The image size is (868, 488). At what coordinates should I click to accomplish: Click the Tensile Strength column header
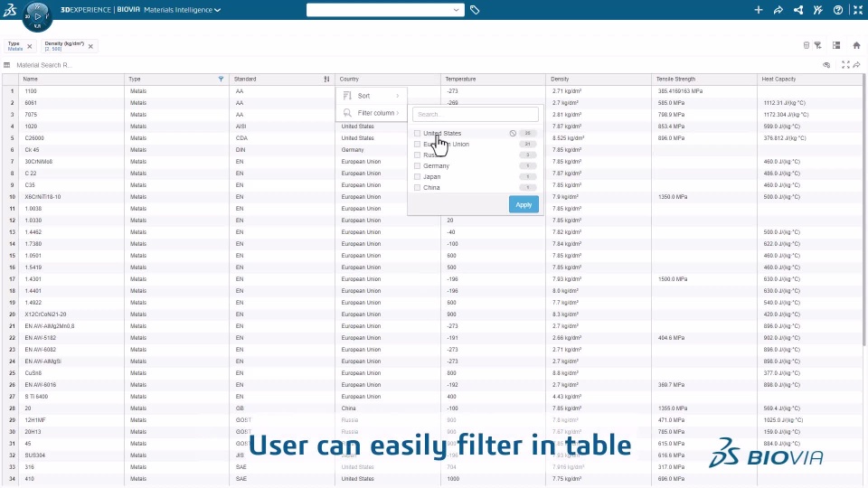pos(704,80)
